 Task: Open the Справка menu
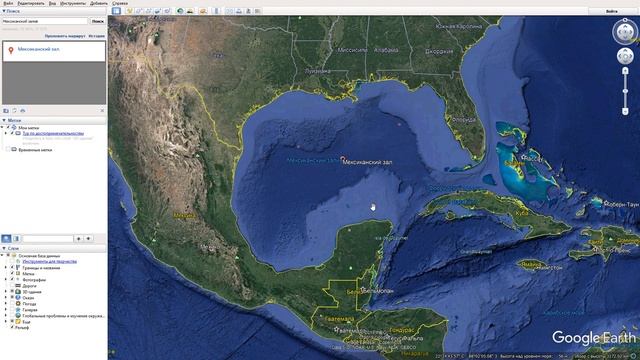(x=120, y=3)
